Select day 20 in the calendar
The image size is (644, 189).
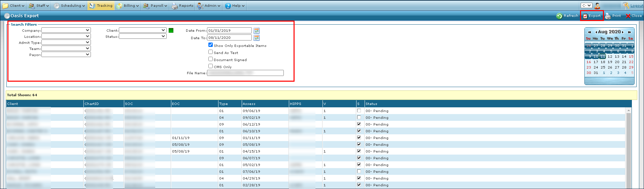pyautogui.click(x=617, y=62)
